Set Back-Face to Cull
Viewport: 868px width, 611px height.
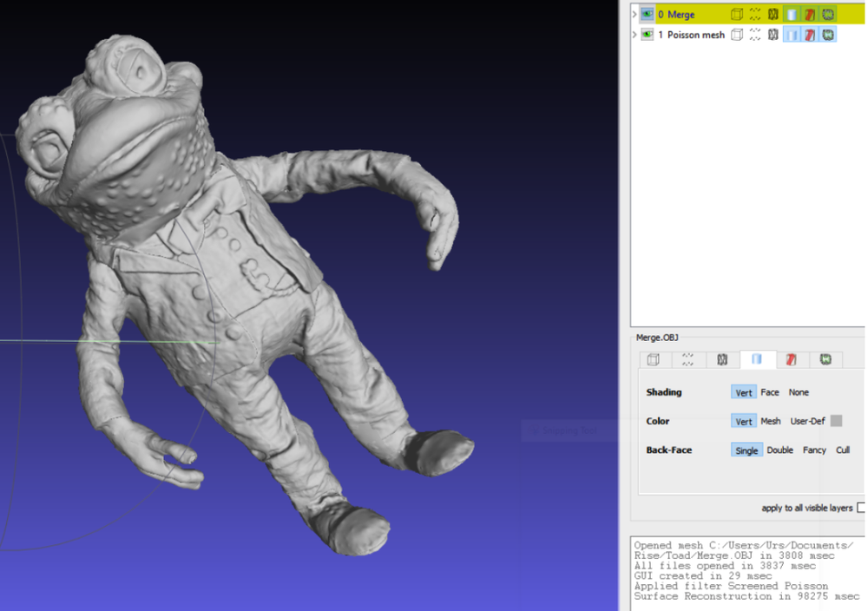843,450
